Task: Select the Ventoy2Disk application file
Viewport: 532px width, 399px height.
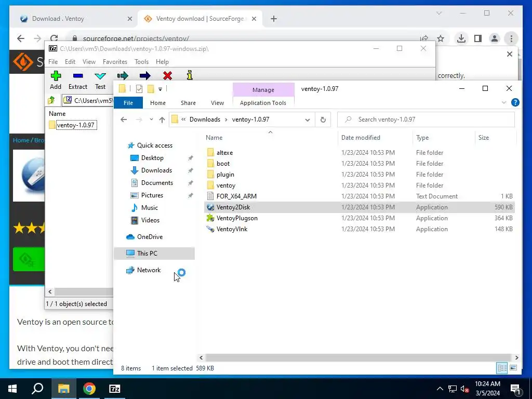Action: (x=360, y=207)
